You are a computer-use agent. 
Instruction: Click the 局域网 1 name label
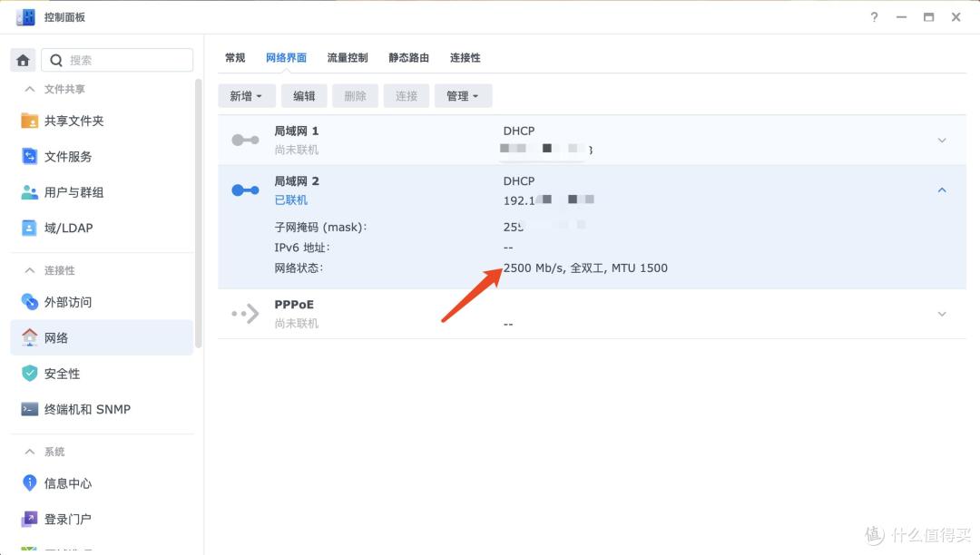[296, 131]
